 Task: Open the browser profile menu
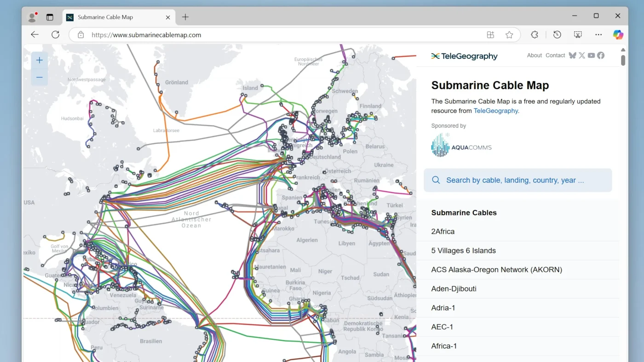[32, 17]
